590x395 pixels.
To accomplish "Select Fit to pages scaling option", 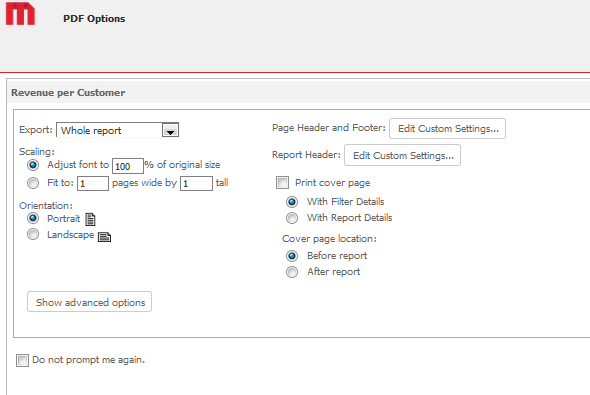I will (x=33, y=183).
